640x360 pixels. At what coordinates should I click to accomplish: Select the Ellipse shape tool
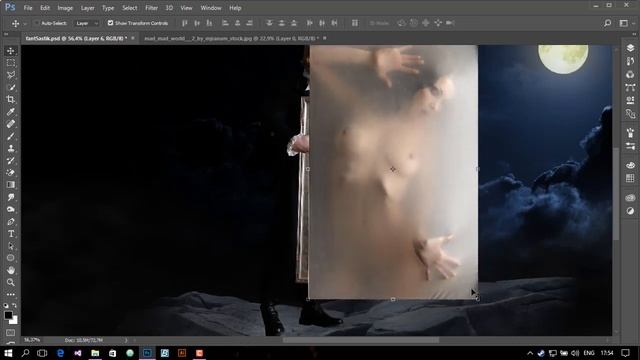coord(11,258)
